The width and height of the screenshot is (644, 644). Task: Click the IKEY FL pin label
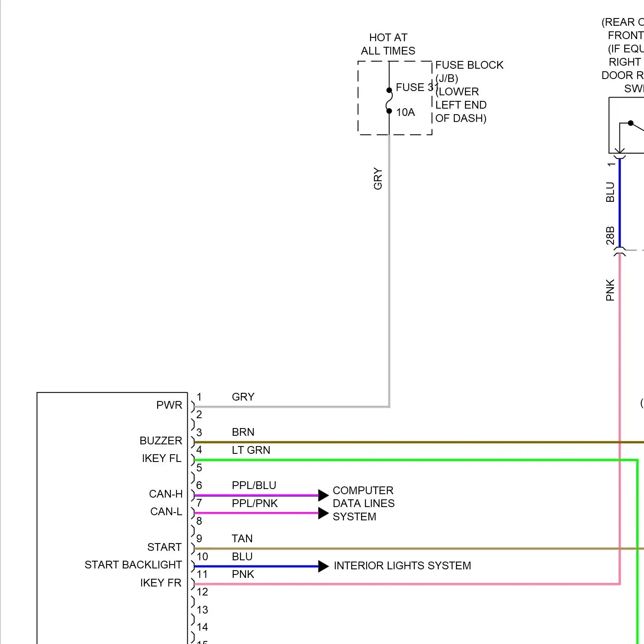pyautogui.click(x=162, y=458)
